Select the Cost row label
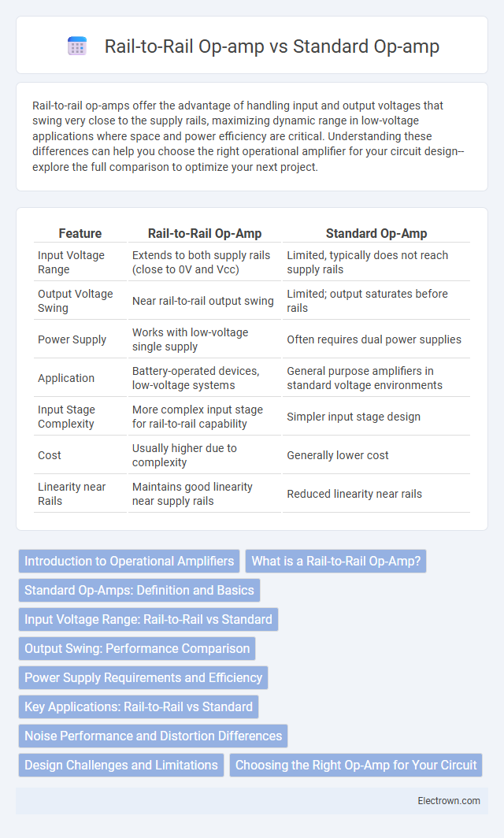The image size is (504, 838). point(49,455)
